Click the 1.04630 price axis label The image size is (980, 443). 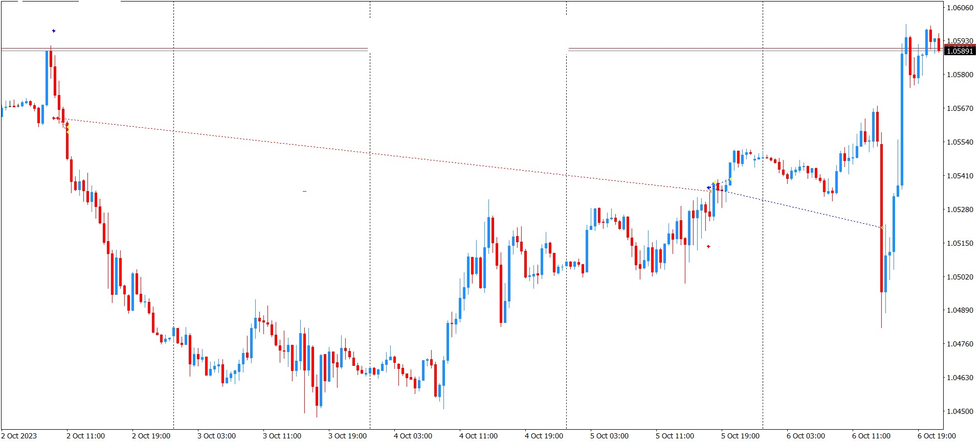click(960, 378)
